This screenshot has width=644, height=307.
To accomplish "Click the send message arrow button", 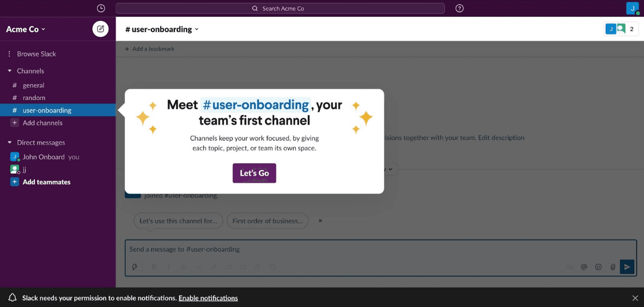I will pos(627,267).
